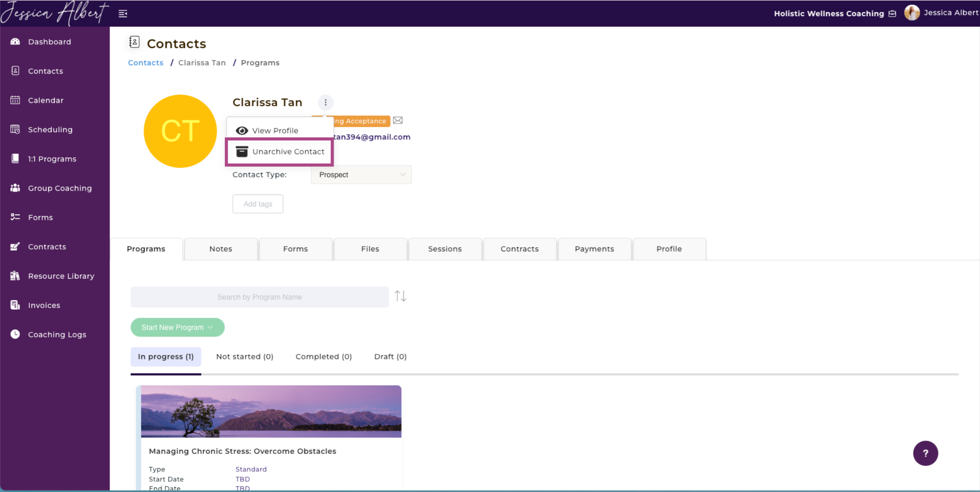Click the archive box icon in menu
The height and width of the screenshot is (492, 980).
(242, 152)
